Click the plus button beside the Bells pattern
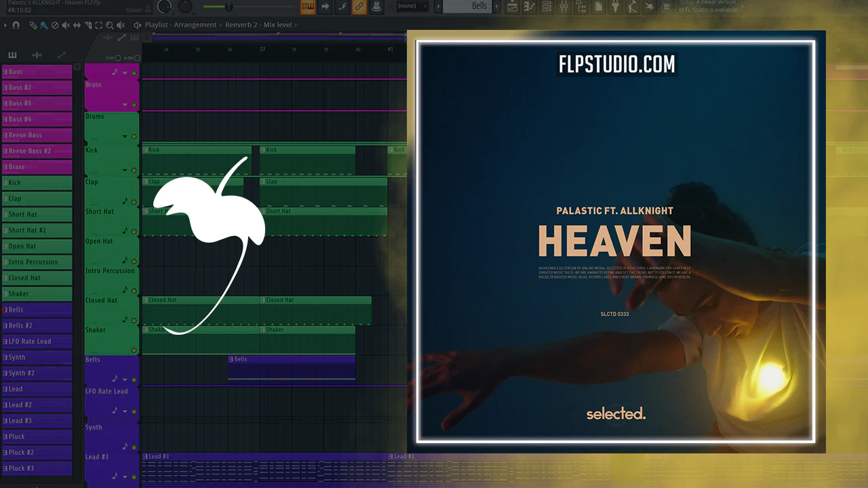 pos(497,6)
